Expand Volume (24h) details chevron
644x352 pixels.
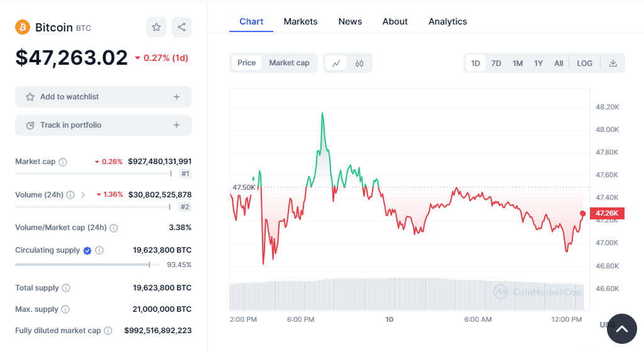pyautogui.click(x=83, y=195)
